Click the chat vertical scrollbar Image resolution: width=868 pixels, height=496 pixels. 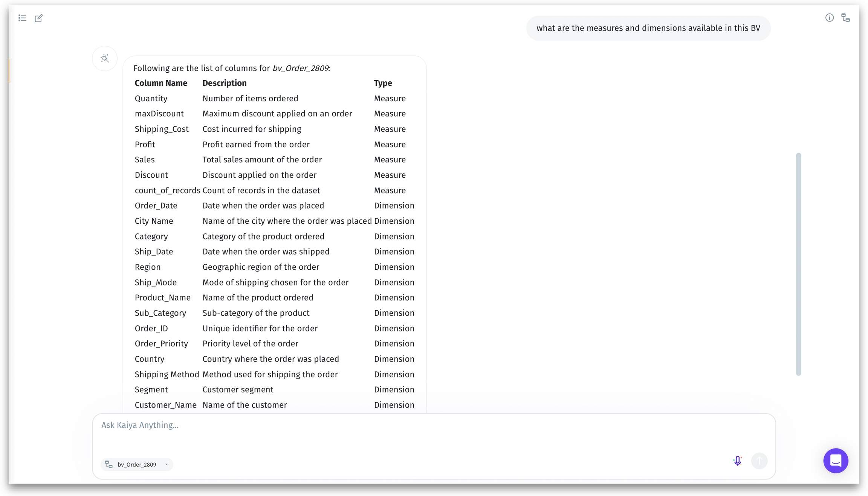click(x=798, y=264)
